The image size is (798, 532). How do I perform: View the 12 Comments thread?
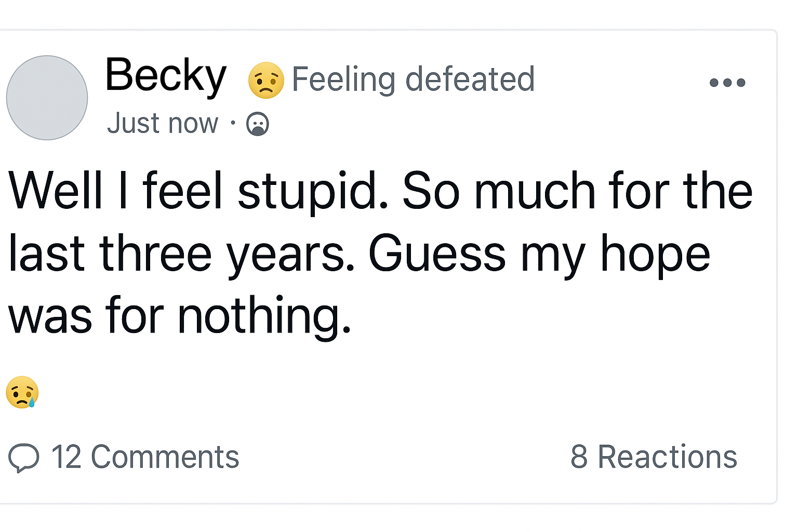[145, 457]
